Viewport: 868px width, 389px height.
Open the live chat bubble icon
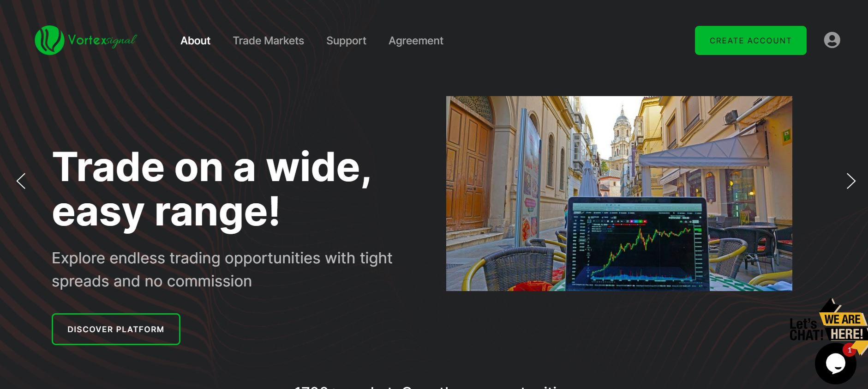(835, 364)
